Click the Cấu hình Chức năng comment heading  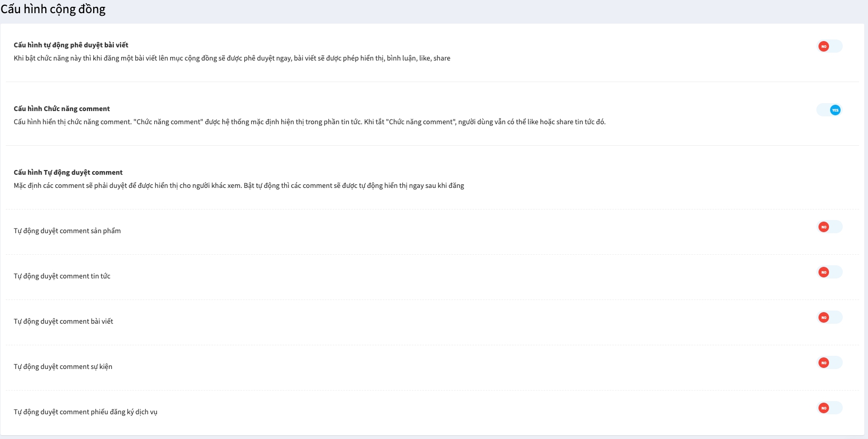[x=62, y=109]
